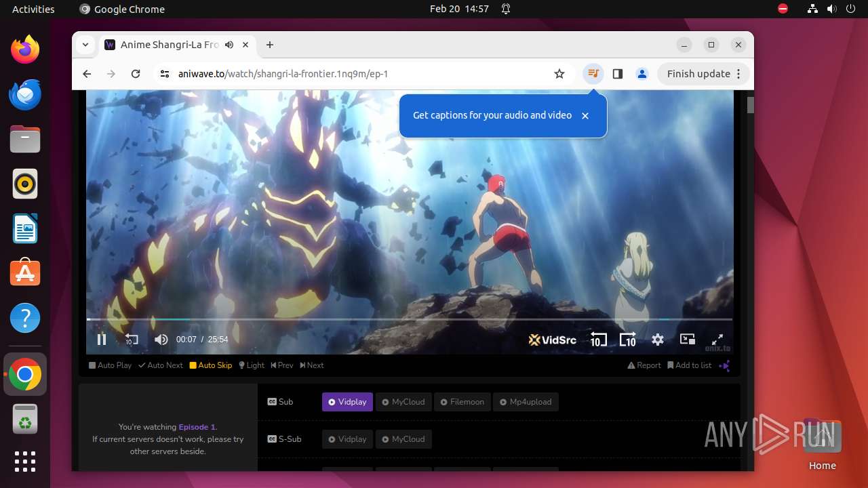The image size is (868, 488).
Task: Open Episode 1 link text
Action: (197, 427)
